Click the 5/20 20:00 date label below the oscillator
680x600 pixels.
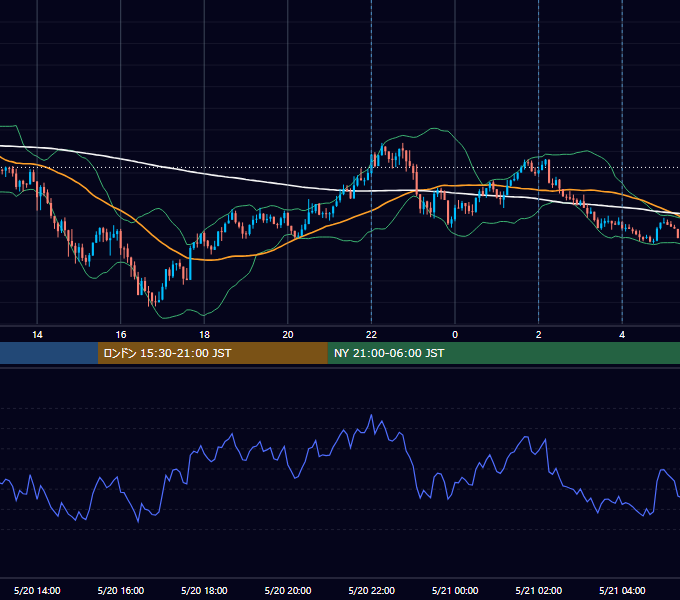pos(288,590)
